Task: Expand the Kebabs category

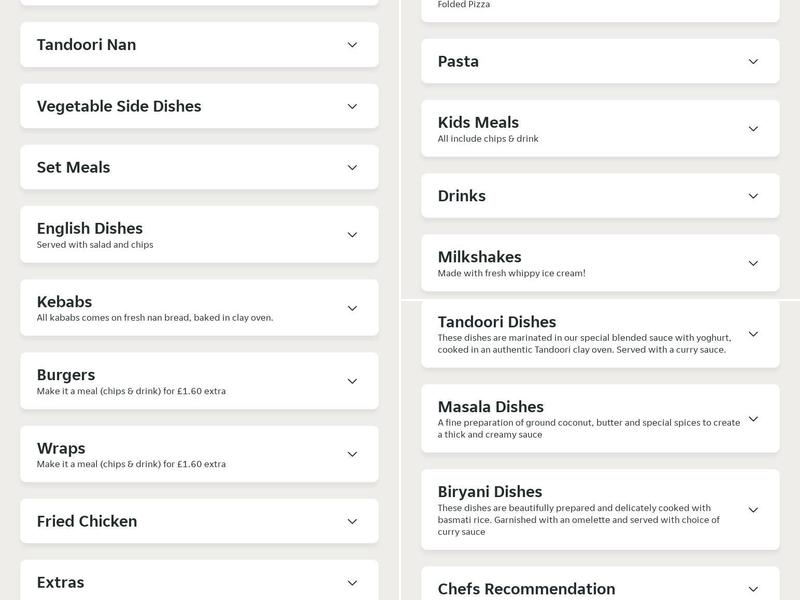Action: coord(200,308)
